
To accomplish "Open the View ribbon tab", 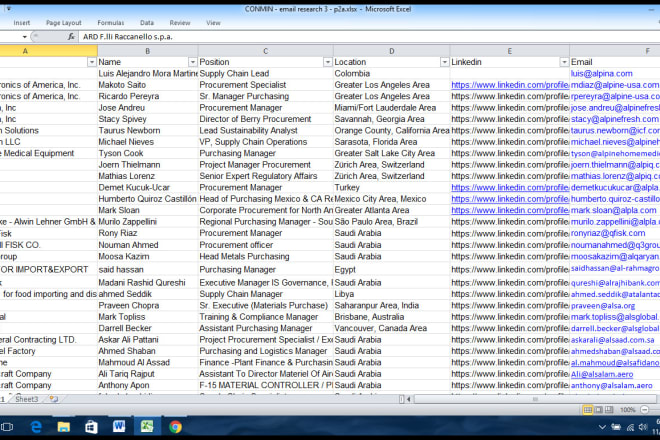I will [213, 23].
